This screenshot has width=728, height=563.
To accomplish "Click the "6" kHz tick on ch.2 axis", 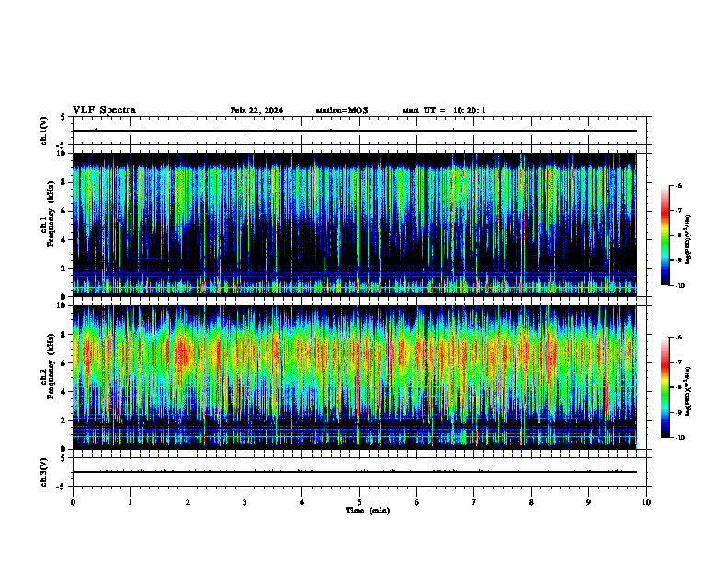I will tap(64, 363).
